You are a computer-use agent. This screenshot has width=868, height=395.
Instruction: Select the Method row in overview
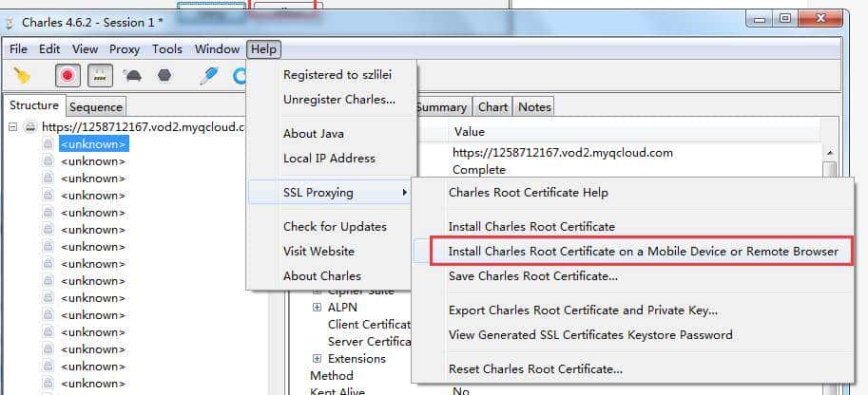[332, 376]
